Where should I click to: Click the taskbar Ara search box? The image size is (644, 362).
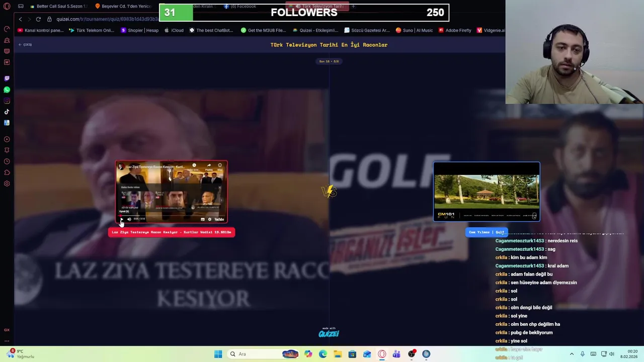[x=263, y=354]
